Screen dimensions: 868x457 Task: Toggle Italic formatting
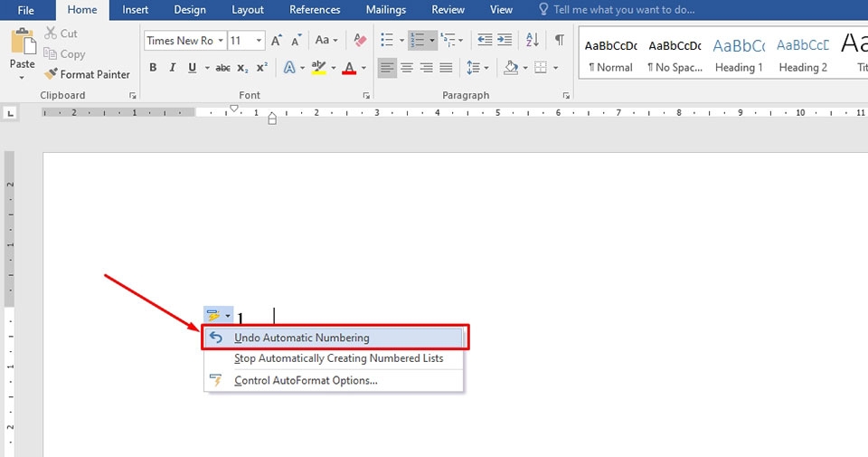coord(172,68)
